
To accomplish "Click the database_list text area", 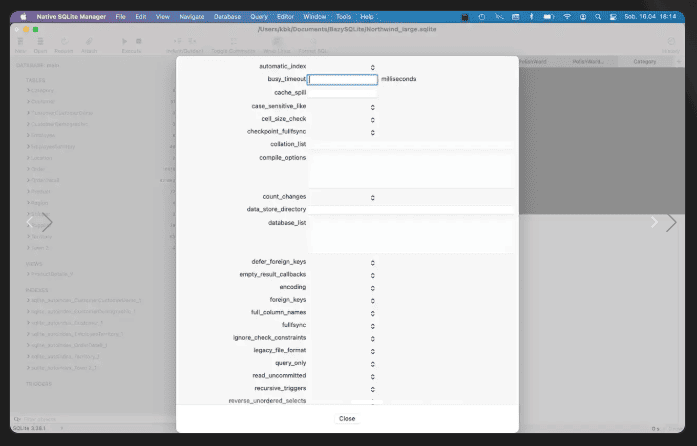I will tap(411, 236).
